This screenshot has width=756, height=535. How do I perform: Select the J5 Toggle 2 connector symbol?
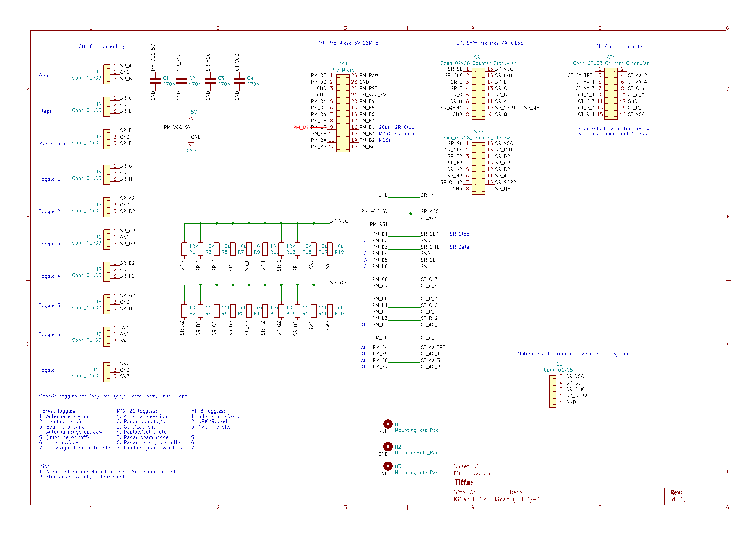tap(107, 207)
